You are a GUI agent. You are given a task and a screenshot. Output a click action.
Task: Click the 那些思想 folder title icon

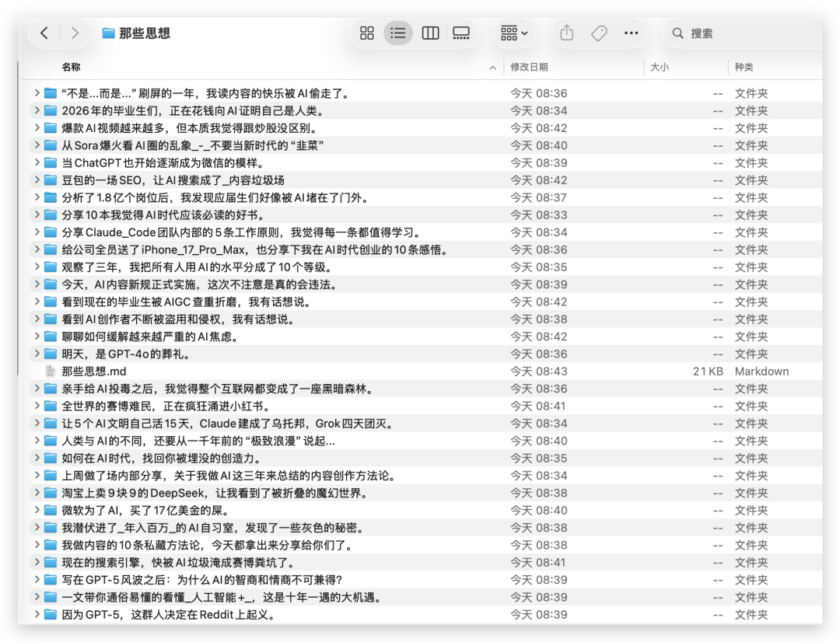(x=109, y=33)
